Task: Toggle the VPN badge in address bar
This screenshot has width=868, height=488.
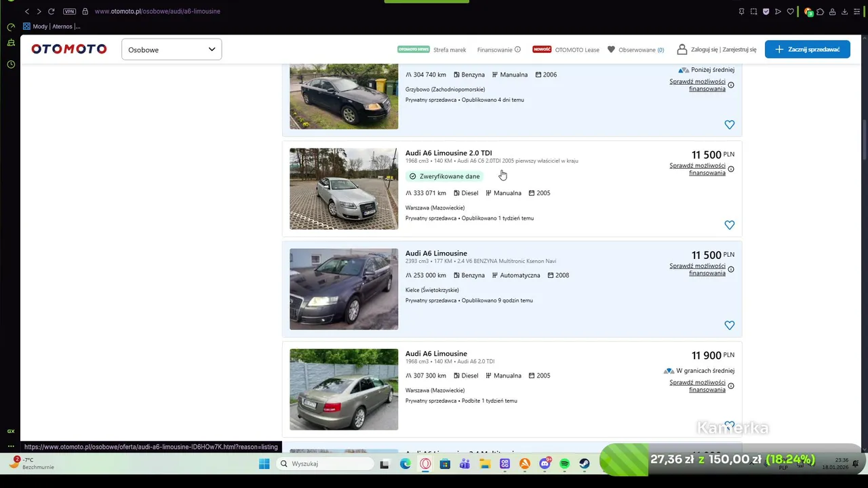Action: (69, 12)
